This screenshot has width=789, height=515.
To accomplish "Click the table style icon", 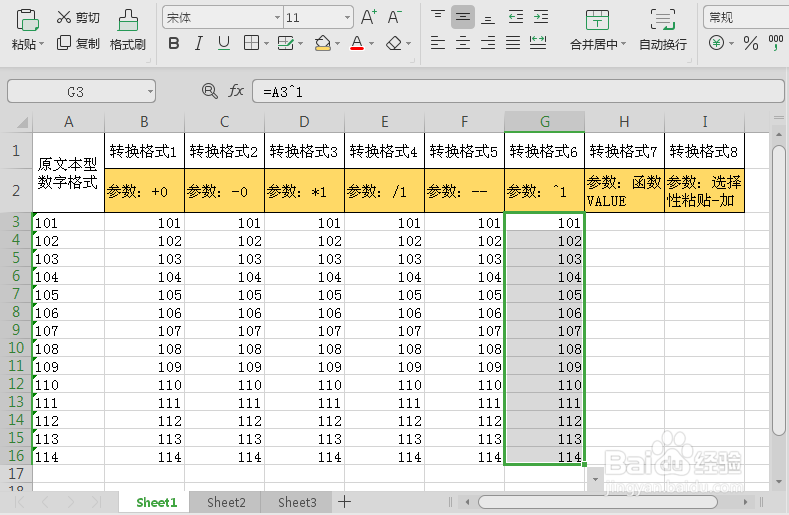I will tap(286, 43).
